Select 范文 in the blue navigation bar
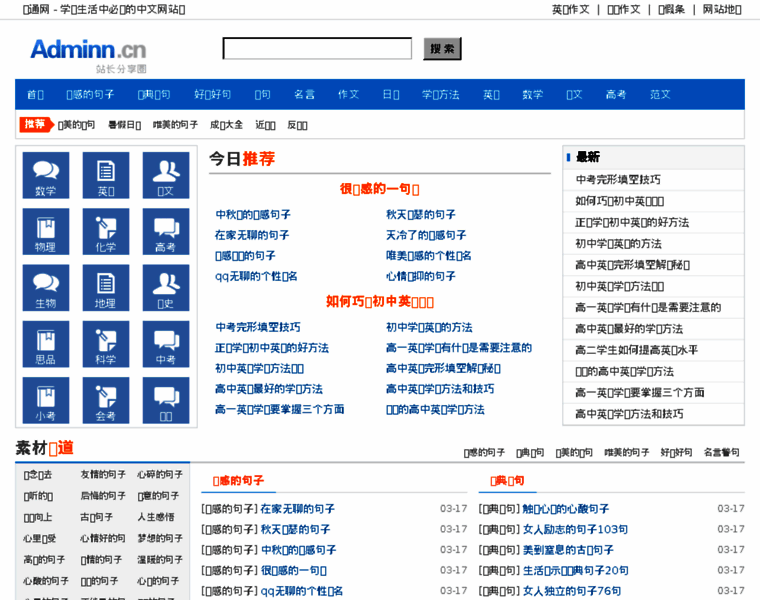760x600 pixels. pyautogui.click(x=660, y=95)
